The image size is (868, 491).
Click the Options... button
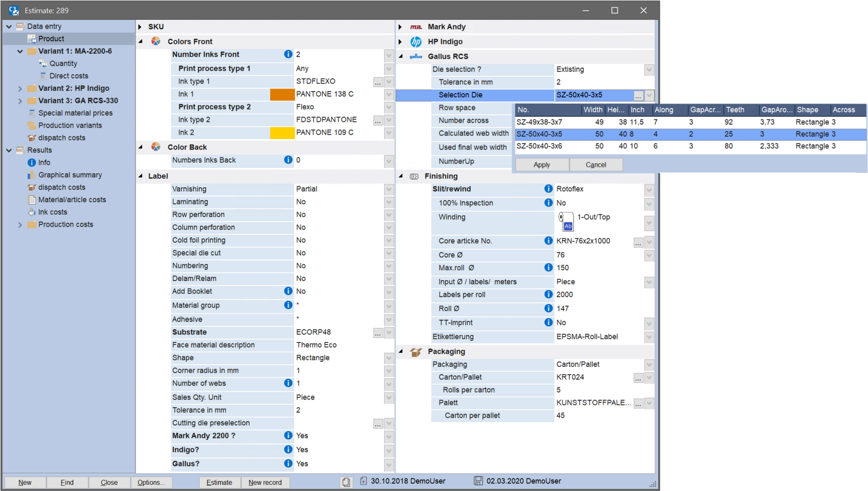pyautogui.click(x=151, y=482)
